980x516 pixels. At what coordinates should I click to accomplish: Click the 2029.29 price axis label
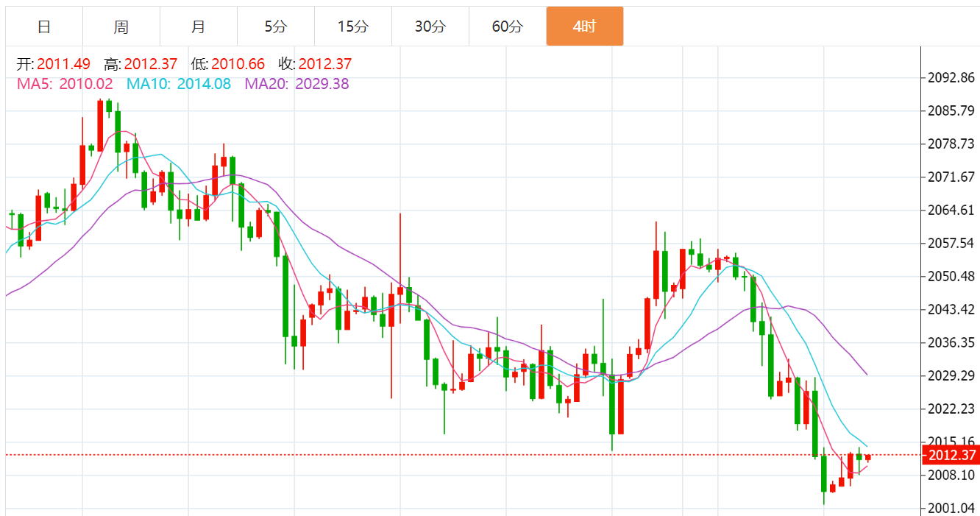point(952,375)
